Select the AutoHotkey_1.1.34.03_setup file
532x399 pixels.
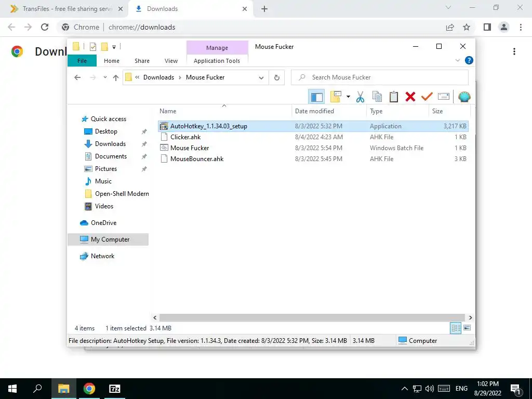tap(313, 126)
